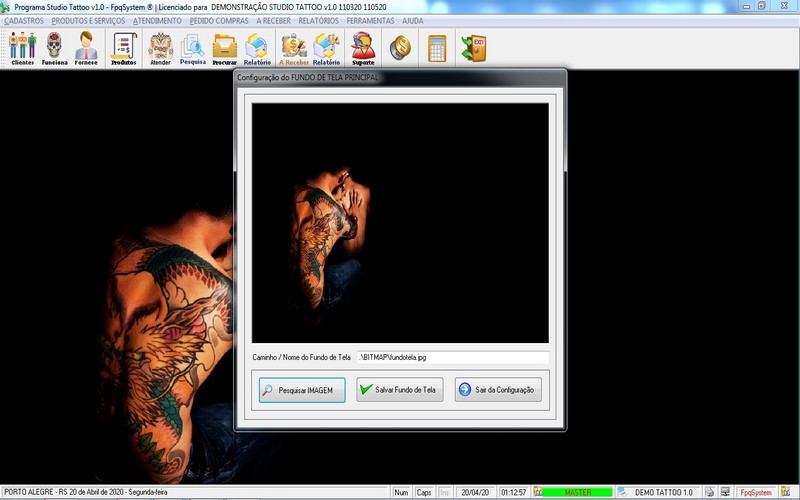Click the Caminho / Nome do Fundo path field

pos(453,358)
